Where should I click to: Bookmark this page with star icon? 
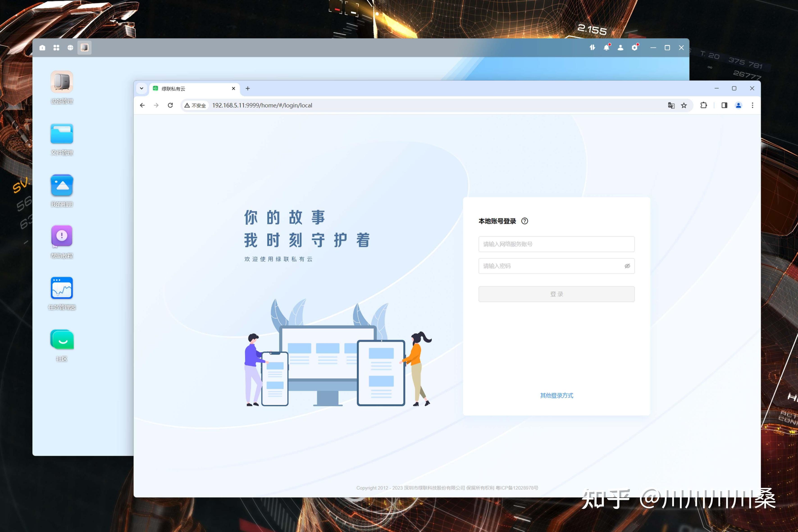point(684,105)
